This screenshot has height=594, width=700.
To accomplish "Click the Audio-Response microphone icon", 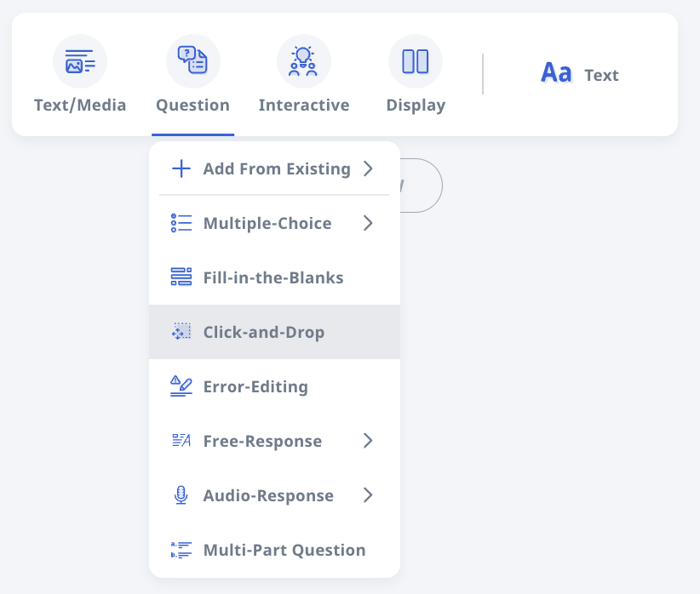I will coord(181,495).
